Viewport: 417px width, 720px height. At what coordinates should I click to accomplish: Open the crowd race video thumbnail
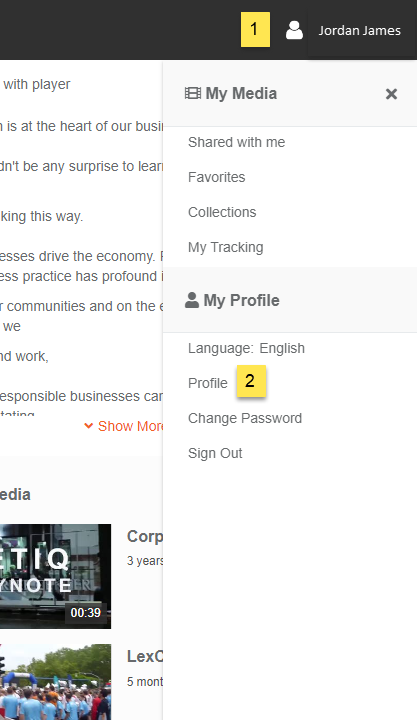55,682
